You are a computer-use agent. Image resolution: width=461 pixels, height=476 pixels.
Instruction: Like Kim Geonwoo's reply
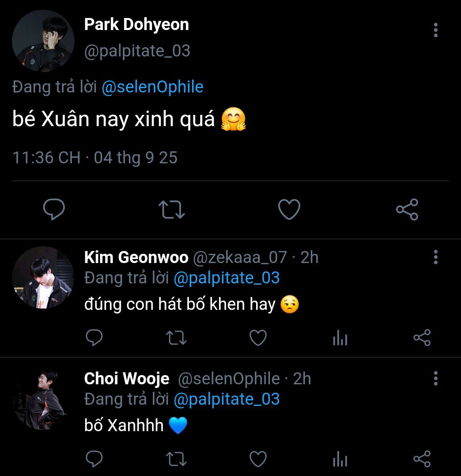click(258, 338)
